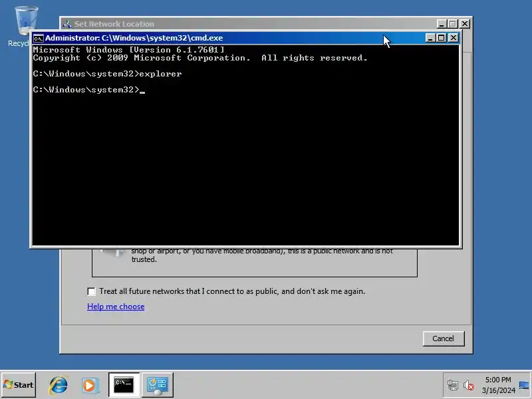Open the clock showing 5:00 PM
The image size is (532, 399).
coord(498,385)
